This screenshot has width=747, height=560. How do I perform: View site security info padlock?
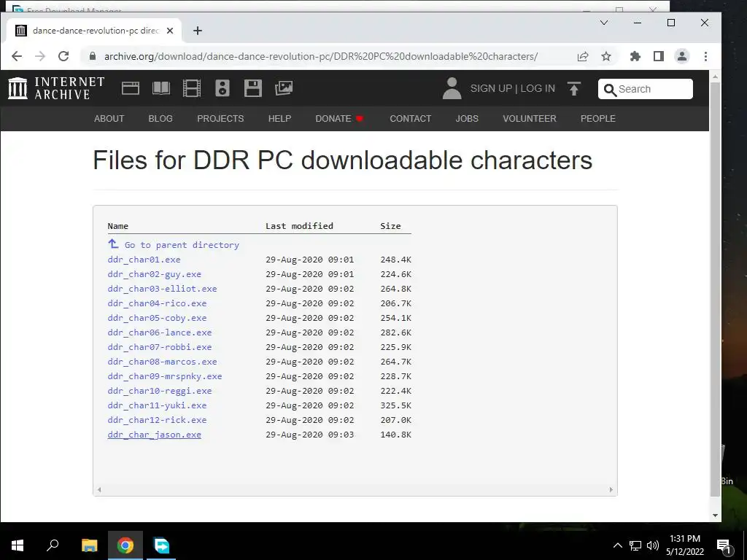click(93, 56)
